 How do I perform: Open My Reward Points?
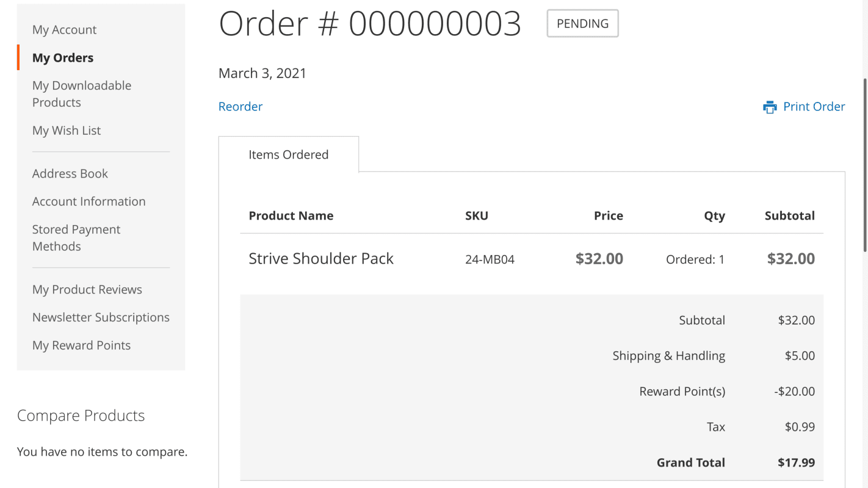point(81,346)
